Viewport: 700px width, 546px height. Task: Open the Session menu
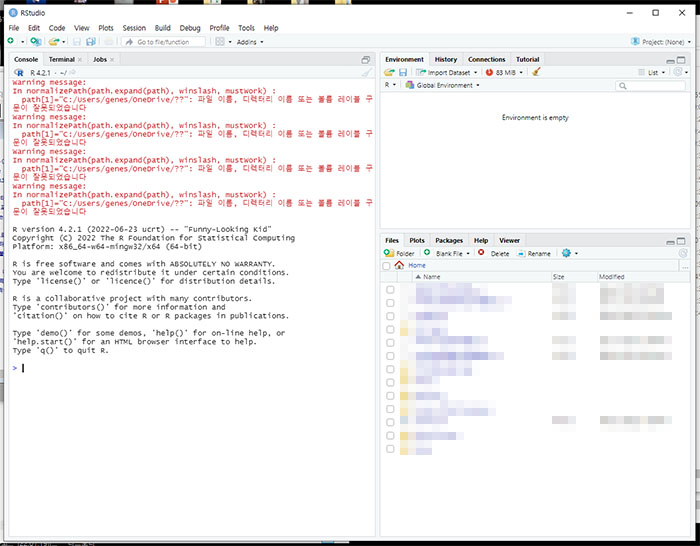134,28
